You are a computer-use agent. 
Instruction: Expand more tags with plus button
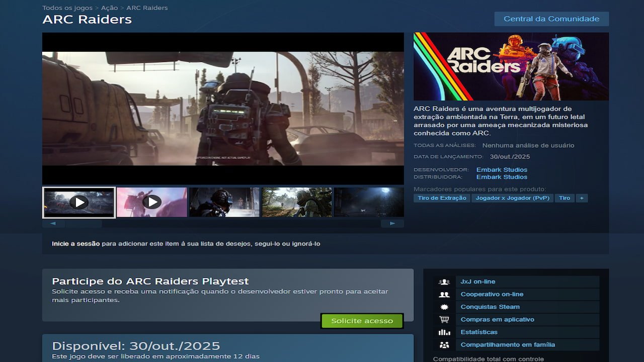[582, 198]
